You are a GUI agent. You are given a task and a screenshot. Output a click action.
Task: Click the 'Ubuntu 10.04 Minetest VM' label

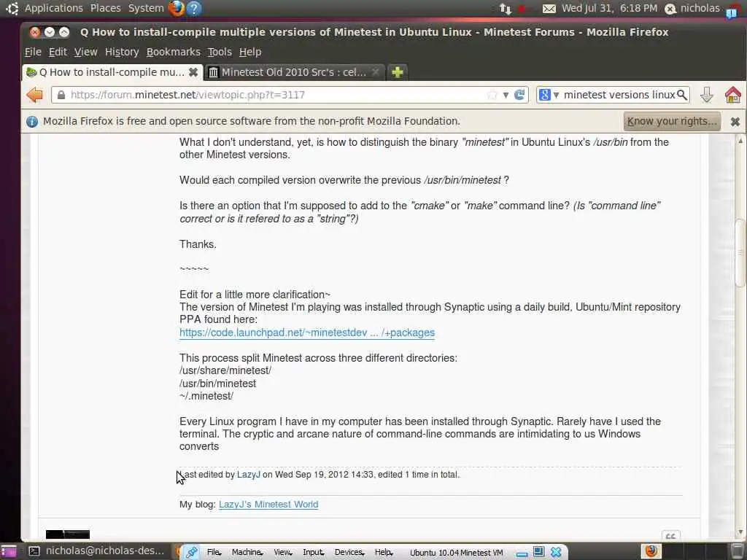click(457, 553)
